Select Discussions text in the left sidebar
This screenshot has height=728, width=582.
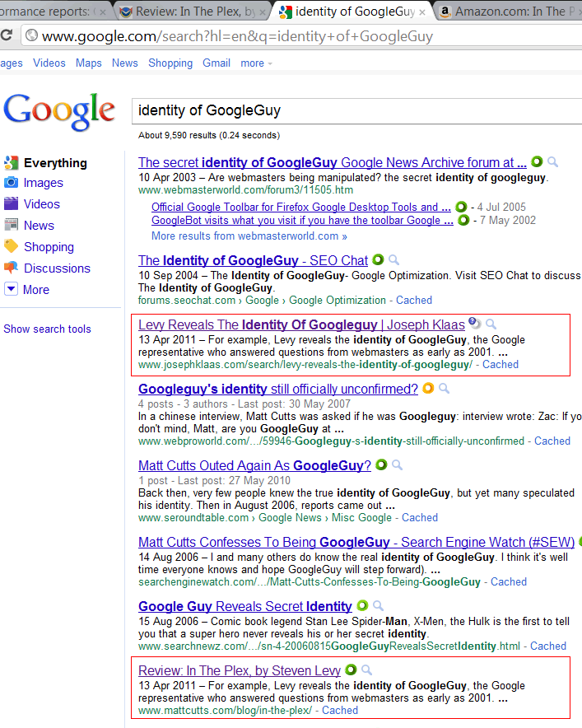click(57, 268)
